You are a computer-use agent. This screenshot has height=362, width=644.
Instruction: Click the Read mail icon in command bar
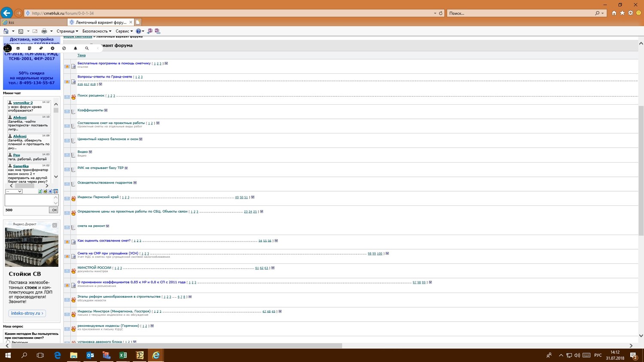coord(35,31)
